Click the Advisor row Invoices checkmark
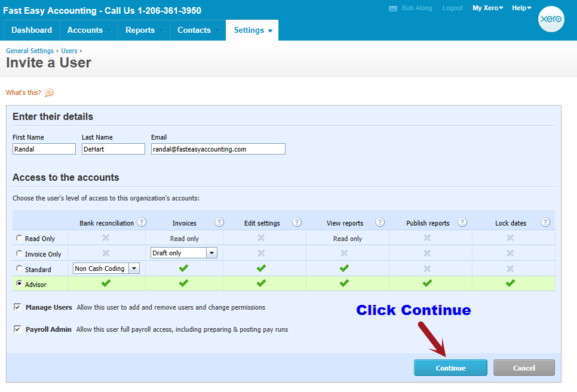This screenshot has width=577, height=392. [x=183, y=283]
